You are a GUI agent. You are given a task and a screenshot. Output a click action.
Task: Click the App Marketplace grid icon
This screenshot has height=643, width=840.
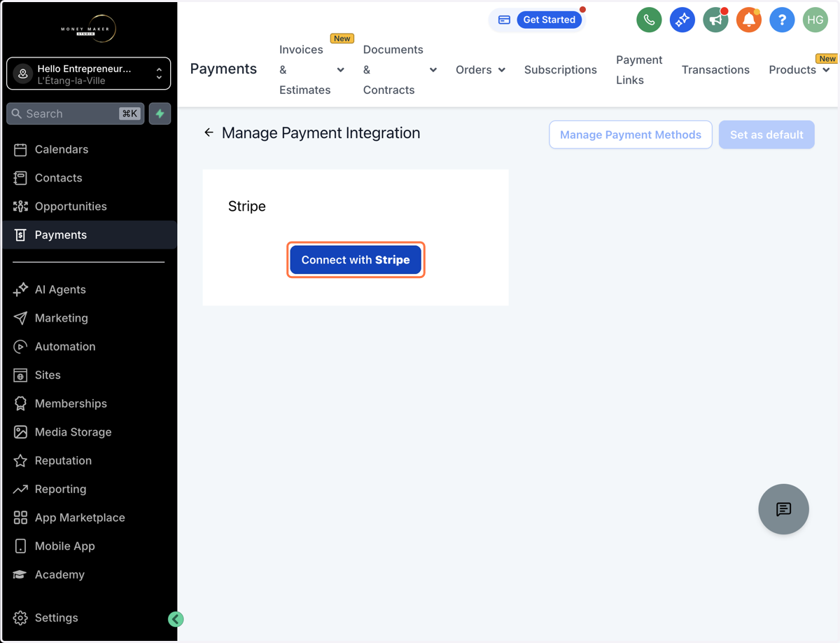click(20, 518)
